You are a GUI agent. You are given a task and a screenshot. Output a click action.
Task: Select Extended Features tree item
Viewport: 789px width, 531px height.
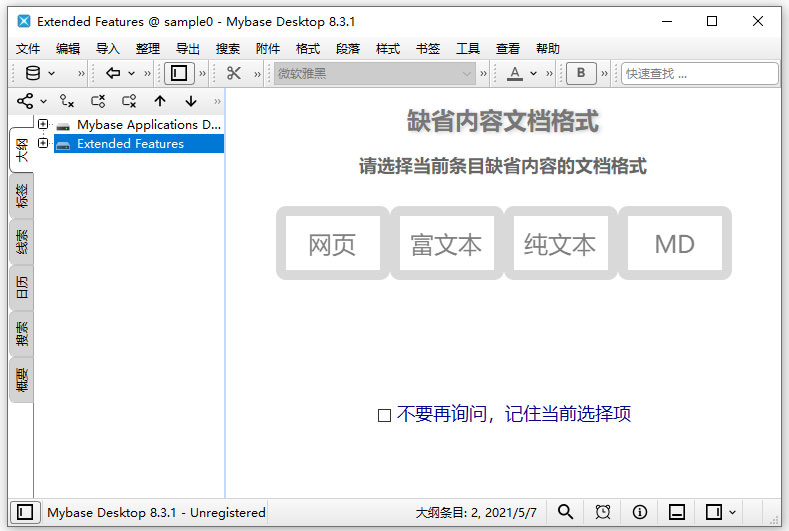pos(139,143)
